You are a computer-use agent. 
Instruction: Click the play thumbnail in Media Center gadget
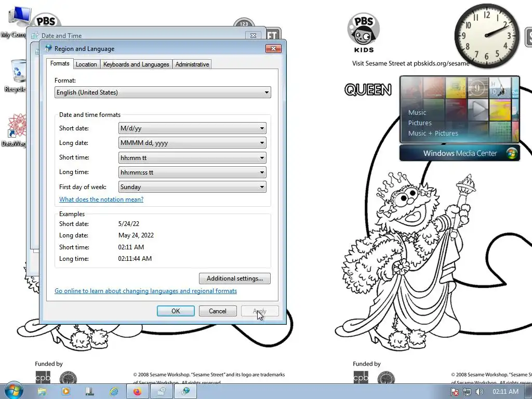478,109
